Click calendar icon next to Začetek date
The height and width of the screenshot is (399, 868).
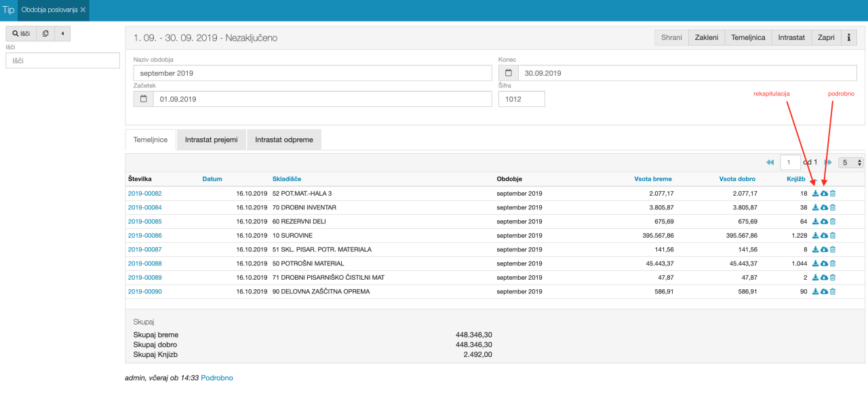(144, 99)
